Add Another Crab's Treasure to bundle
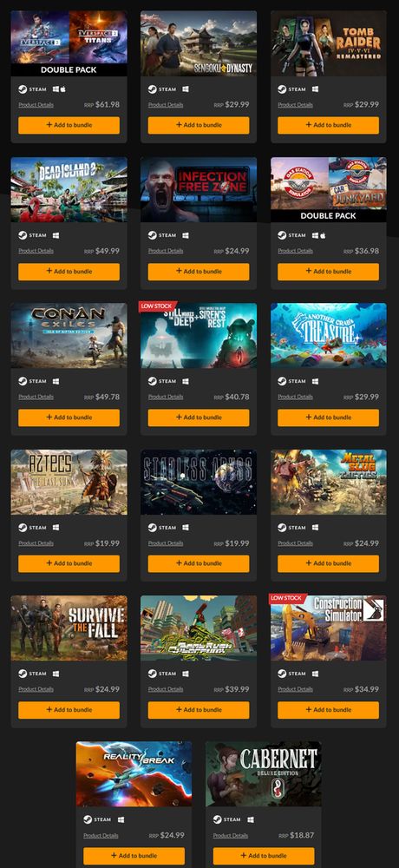This screenshot has height=868, width=399. click(328, 418)
